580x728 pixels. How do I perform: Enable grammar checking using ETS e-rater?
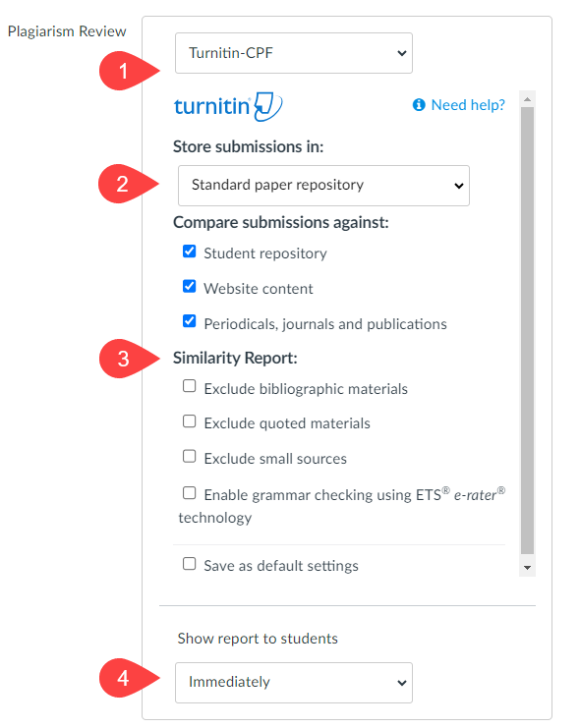pyautogui.click(x=189, y=492)
